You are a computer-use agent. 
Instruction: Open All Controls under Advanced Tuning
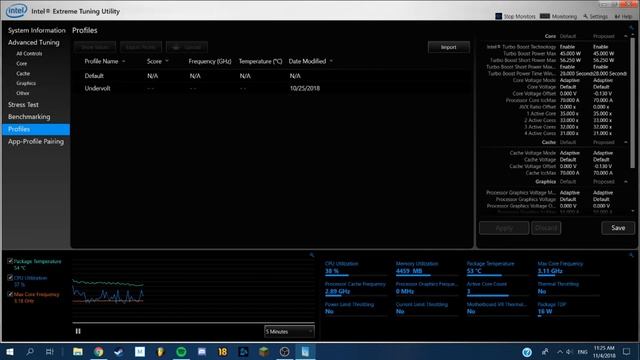coord(29,53)
